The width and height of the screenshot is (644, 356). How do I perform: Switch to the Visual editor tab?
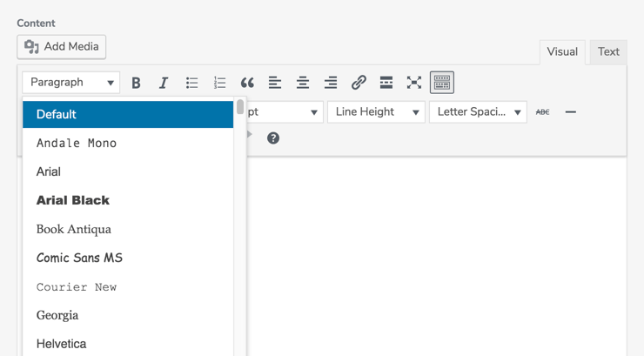tap(562, 51)
